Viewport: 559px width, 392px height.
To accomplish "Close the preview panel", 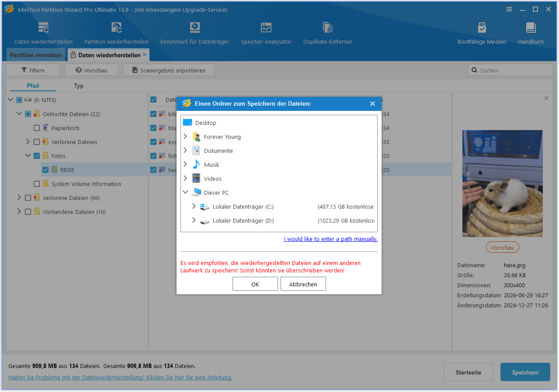I will (x=546, y=99).
